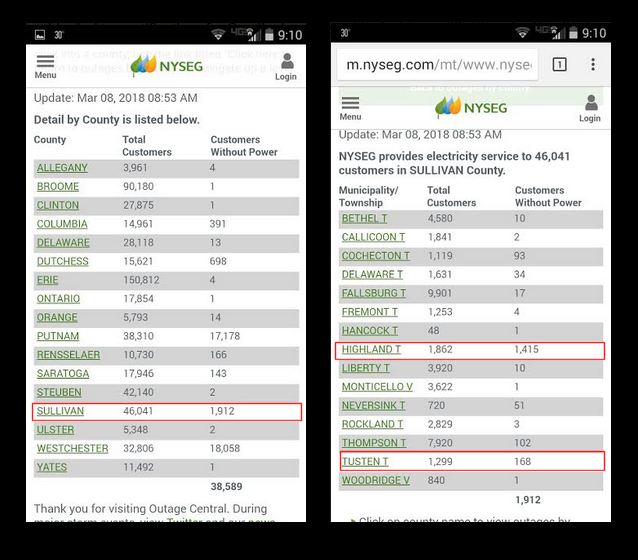Select the 18,058 outage count for Westchester
The height and width of the screenshot is (560, 638).
225,448
